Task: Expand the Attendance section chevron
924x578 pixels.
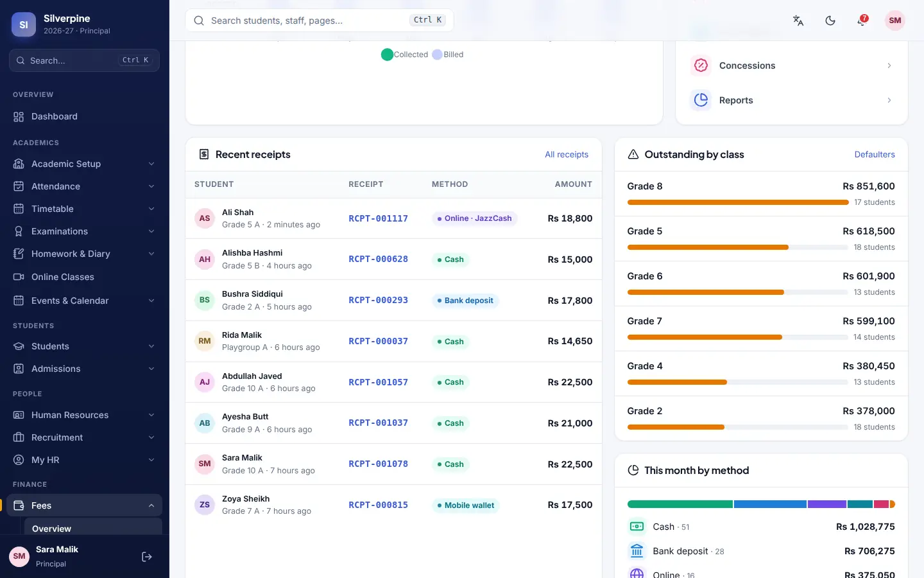Action: pos(151,186)
